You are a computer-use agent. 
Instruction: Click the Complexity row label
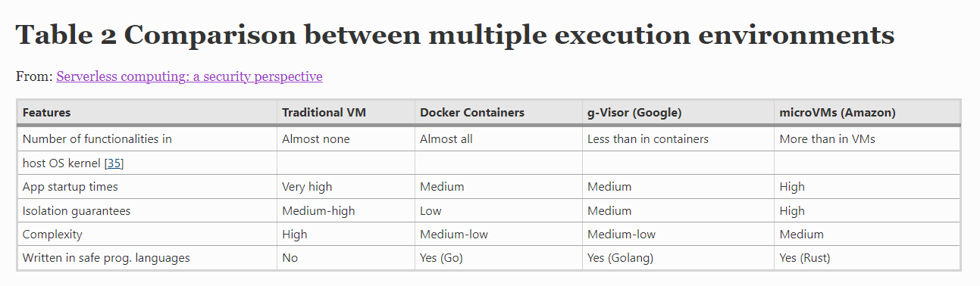[52, 235]
